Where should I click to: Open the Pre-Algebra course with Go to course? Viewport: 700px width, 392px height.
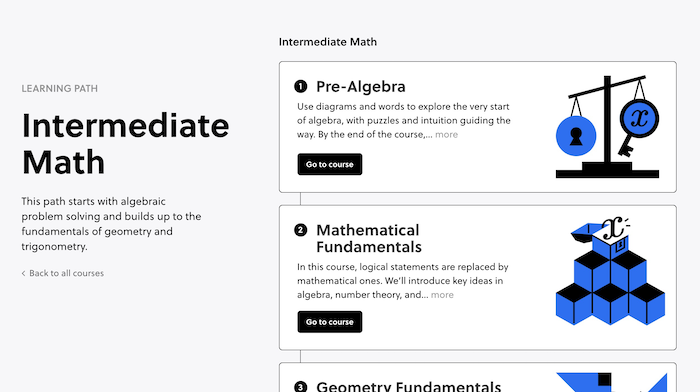(x=330, y=164)
